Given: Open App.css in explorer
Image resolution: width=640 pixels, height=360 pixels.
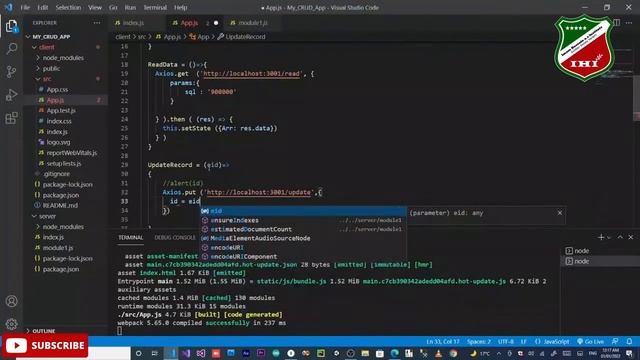Looking at the screenshot, I should pyautogui.click(x=57, y=89).
